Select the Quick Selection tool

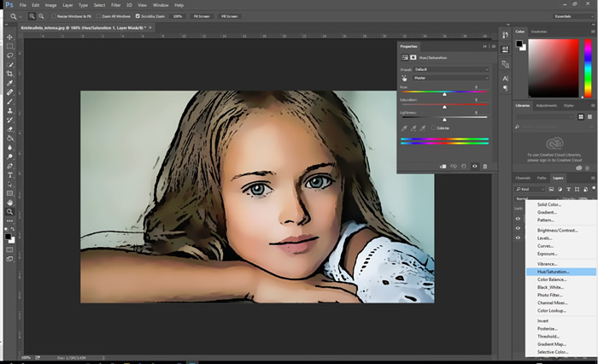[10, 64]
